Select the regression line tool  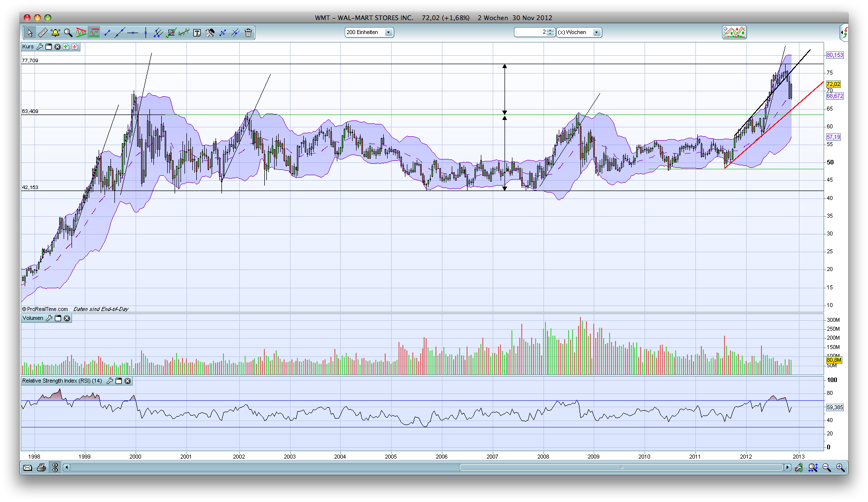[184, 33]
